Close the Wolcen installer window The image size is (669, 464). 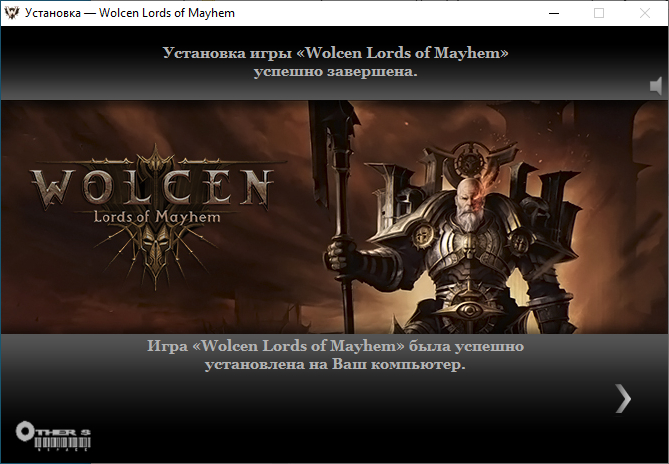tap(645, 13)
